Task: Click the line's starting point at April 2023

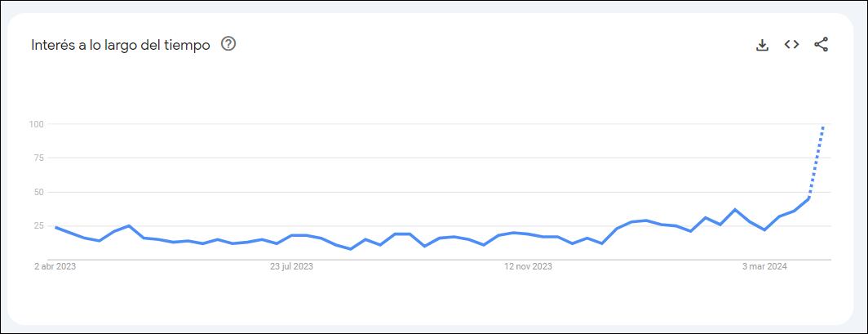Action: tap(55, 227)
